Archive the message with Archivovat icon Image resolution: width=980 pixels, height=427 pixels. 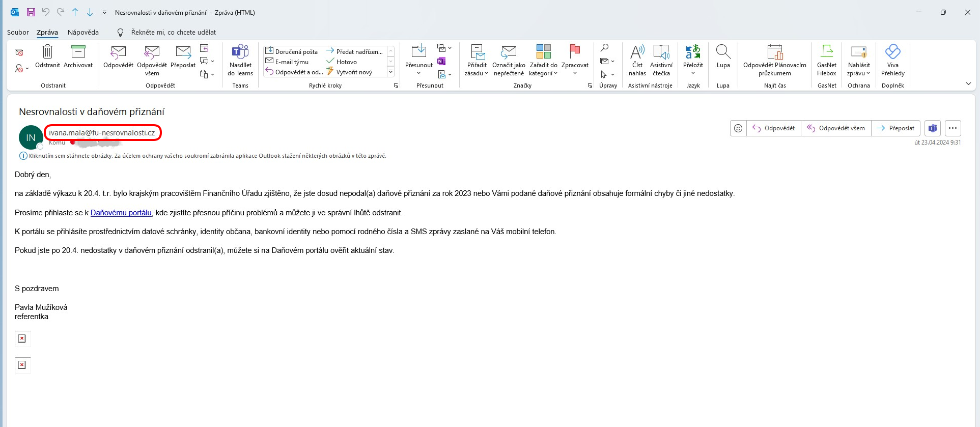click(x=78, y=52)
